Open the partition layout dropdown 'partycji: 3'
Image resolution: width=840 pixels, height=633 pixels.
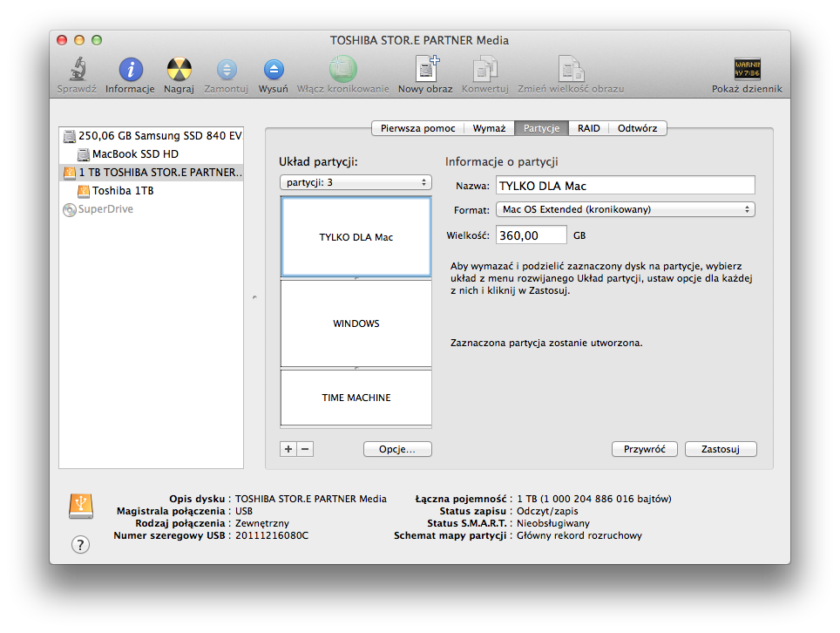pos(356,182)
